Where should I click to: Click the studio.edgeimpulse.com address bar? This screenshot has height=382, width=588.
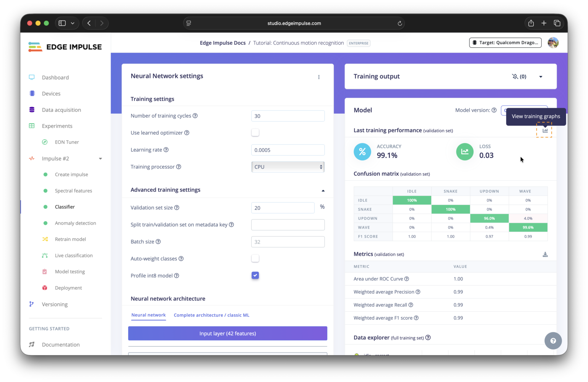click(x=294, y=23)
